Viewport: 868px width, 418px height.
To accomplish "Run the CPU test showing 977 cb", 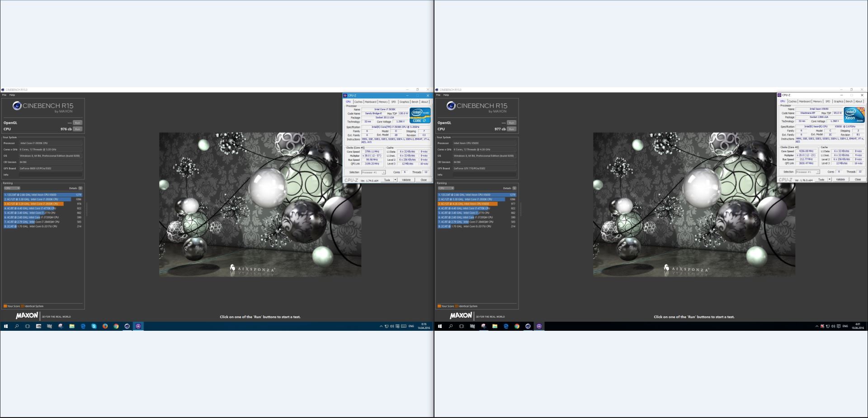I will click(511, 129).
